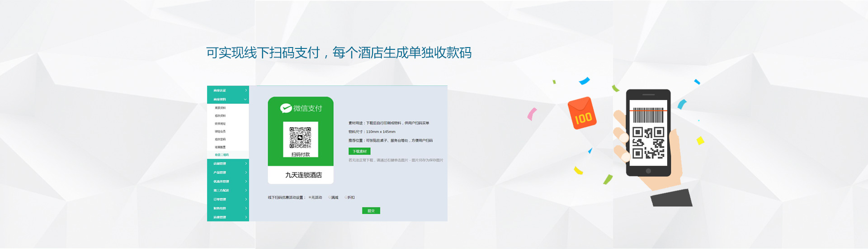The width and height of the screenshot is (868, 249).
Task: Select the 满减 radio option
Action: 330,197
